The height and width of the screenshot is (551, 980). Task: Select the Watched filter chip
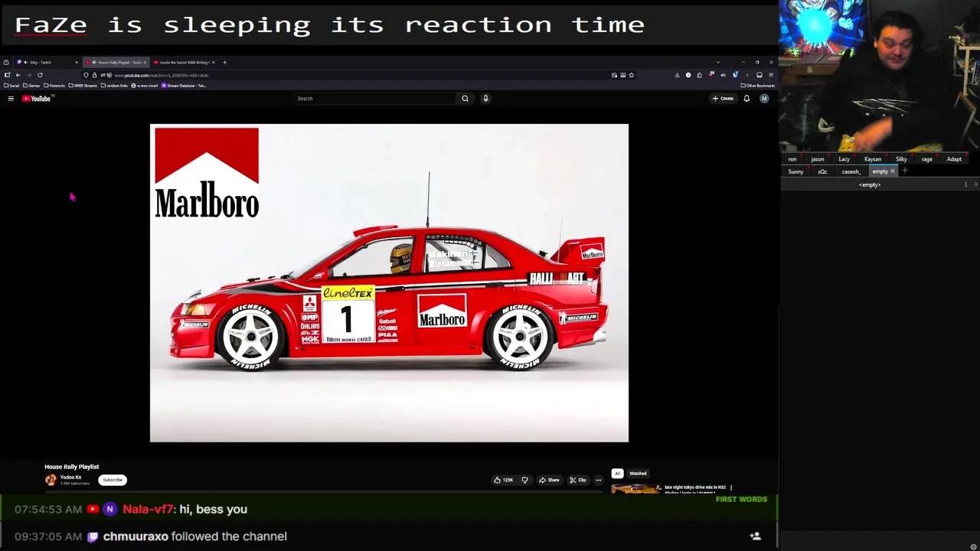(638, 474)
